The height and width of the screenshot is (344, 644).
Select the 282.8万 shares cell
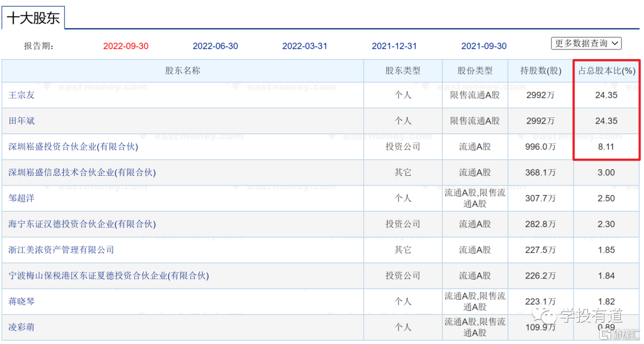(540, 225)
